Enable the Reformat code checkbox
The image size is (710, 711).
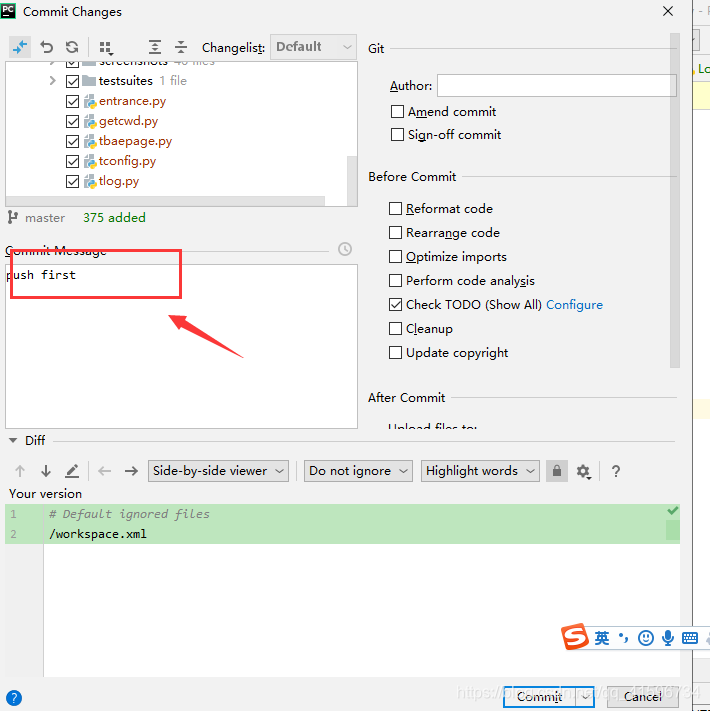click(395, 209)
